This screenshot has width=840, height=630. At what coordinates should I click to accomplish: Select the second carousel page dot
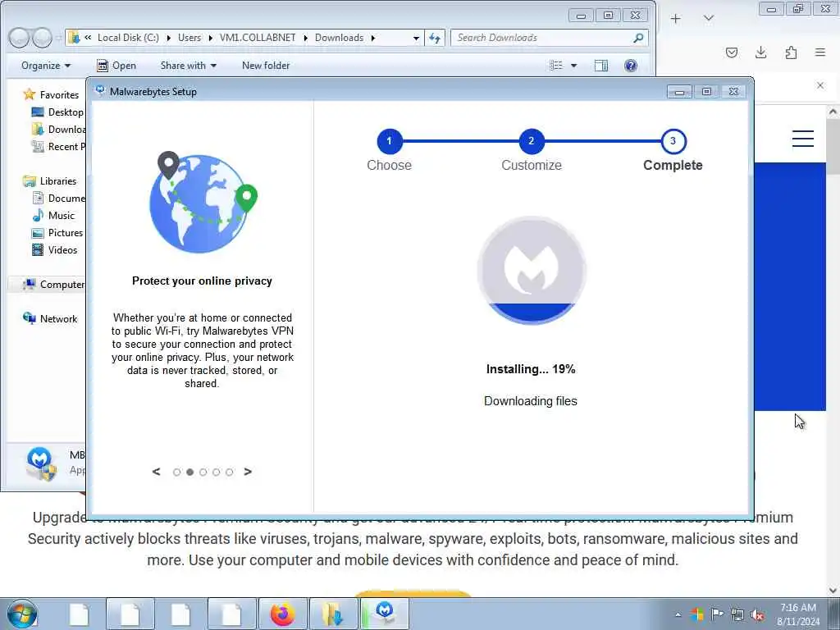189,472
